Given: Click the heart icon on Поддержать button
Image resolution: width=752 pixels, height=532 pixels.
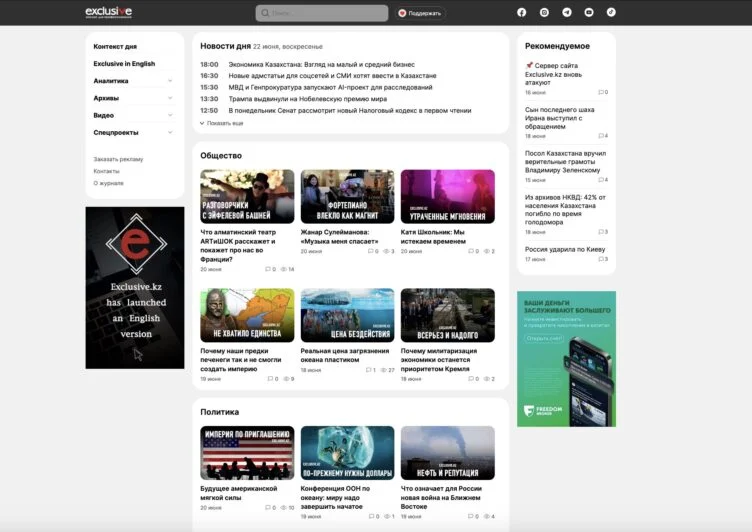Looking at the screenshot, I should (x=402, y=13).
